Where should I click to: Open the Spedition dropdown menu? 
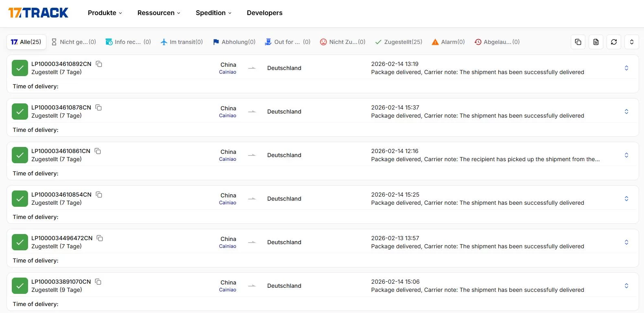coord(213,13)
